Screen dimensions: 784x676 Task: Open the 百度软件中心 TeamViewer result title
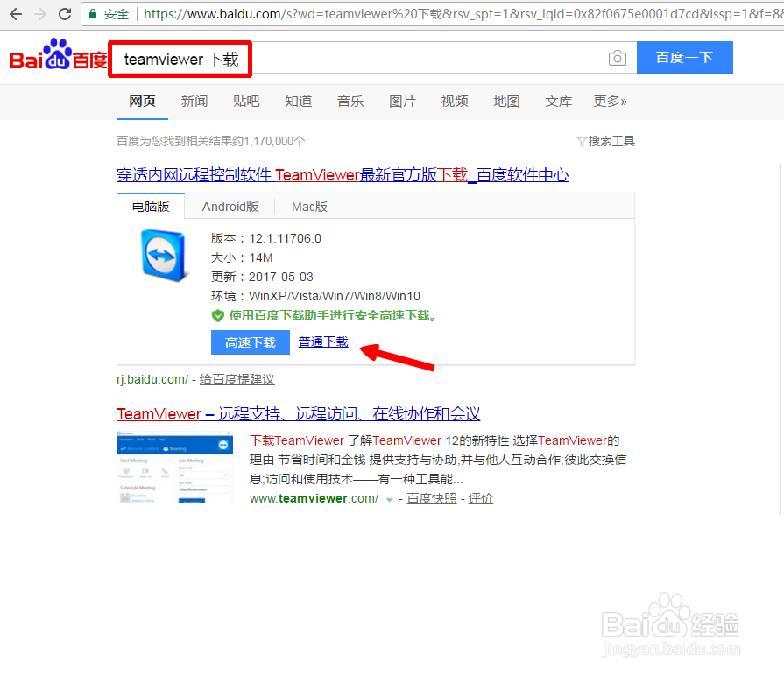pos(343,175)
